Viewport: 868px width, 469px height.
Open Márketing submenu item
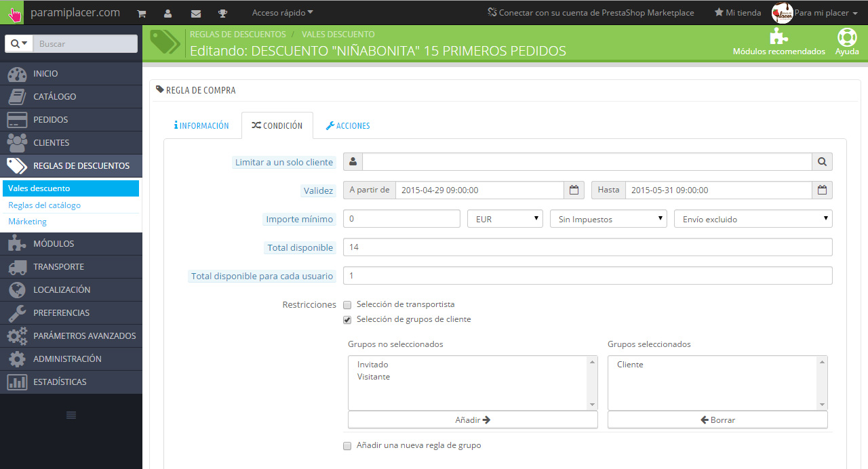click(71, 222)
